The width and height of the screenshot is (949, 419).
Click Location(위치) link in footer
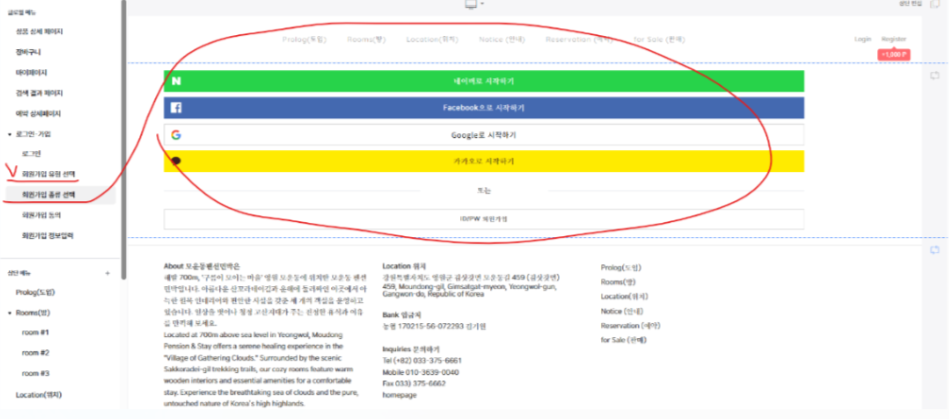click(624, 297)
